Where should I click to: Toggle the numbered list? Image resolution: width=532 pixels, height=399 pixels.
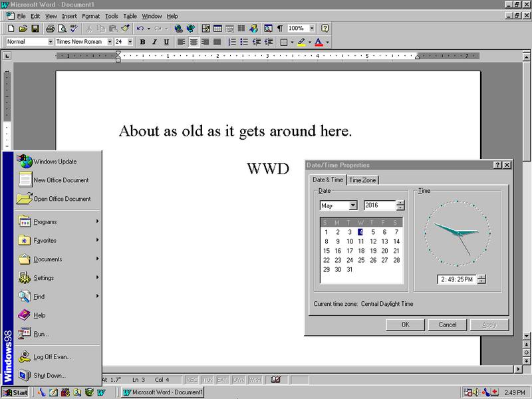point(232,42)
